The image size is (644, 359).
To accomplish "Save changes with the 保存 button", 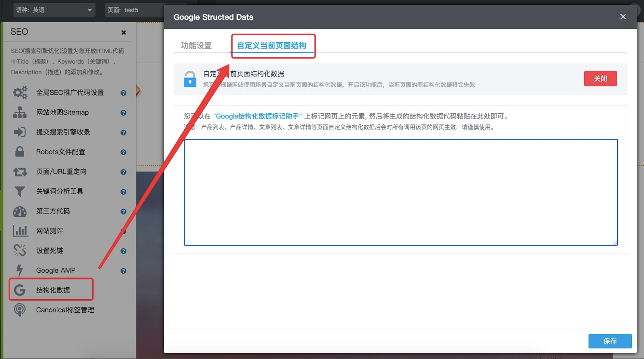I will [610, 341].
